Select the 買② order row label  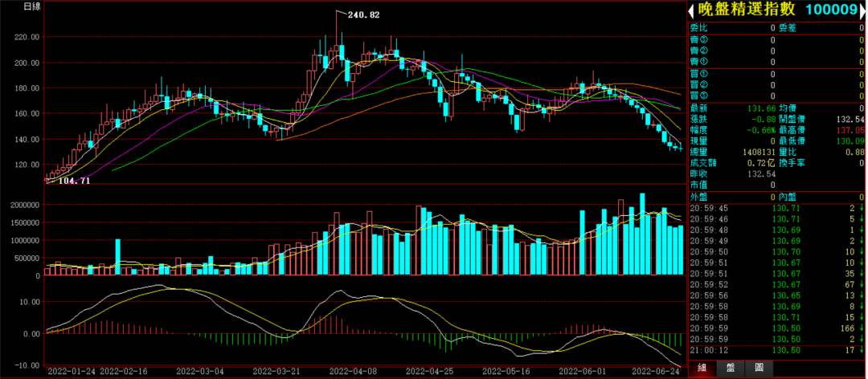(698, 84)
